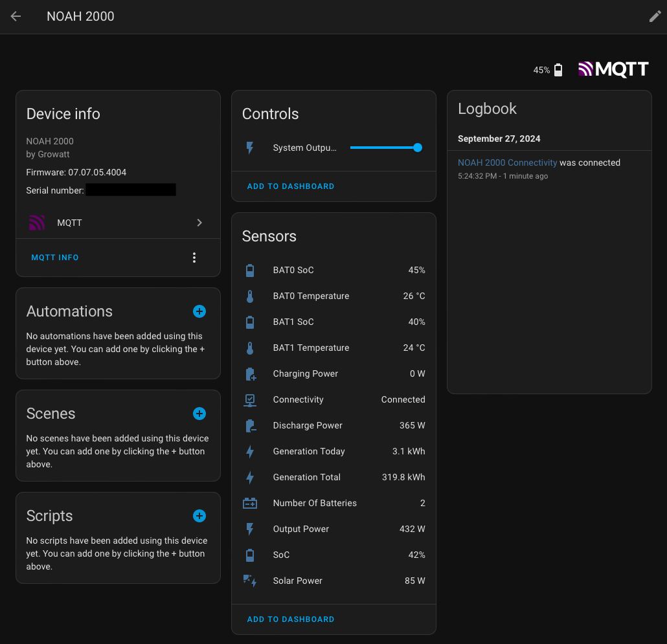Click the 26 °C BAT0 temperature value
Screen dimensions: 667x644
click(x=414, y=296)
